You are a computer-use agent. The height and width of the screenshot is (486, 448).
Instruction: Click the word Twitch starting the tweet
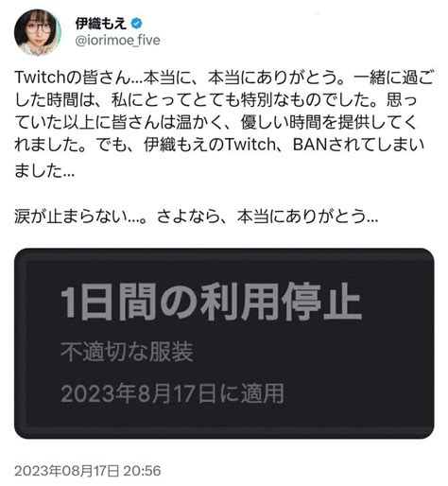(x=40, y=78)
